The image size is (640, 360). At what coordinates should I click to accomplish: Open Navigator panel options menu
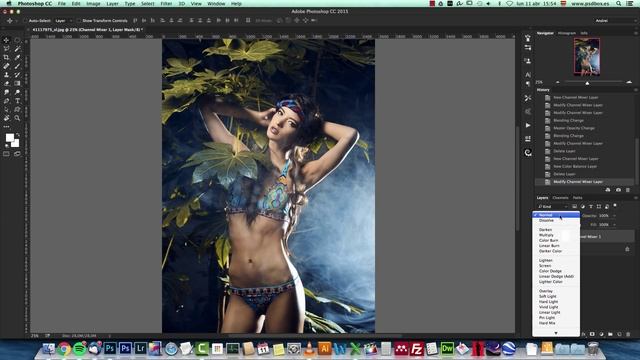coord(636,33)
